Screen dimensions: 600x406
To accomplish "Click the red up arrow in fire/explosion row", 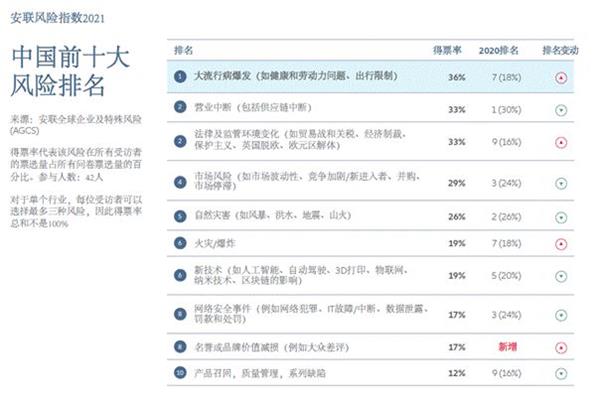I will point(561,244).
